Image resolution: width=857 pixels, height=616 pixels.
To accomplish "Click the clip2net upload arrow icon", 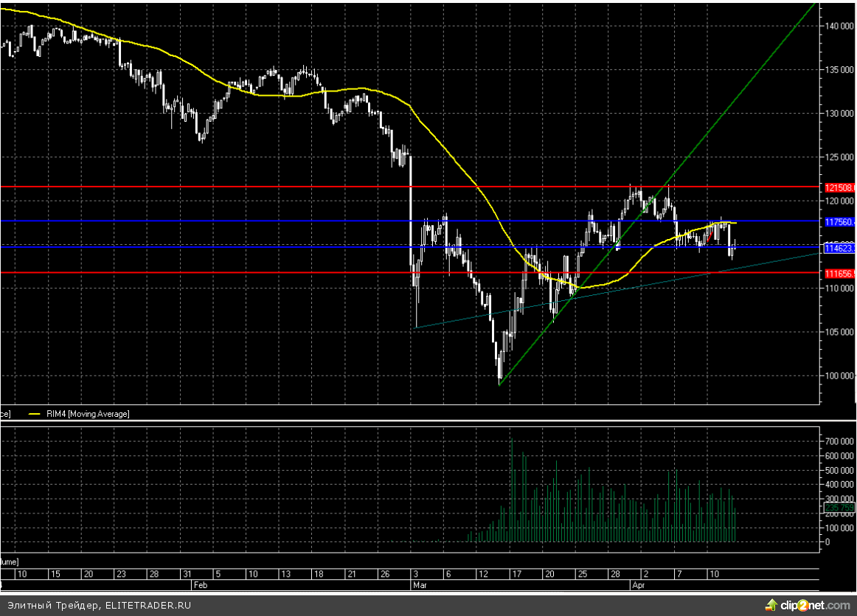I will point(771,605).
